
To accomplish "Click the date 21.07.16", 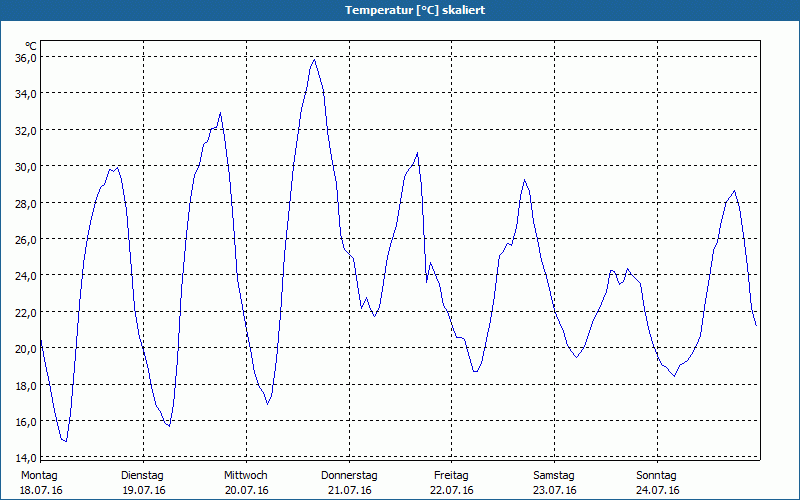I will [350, 490].
